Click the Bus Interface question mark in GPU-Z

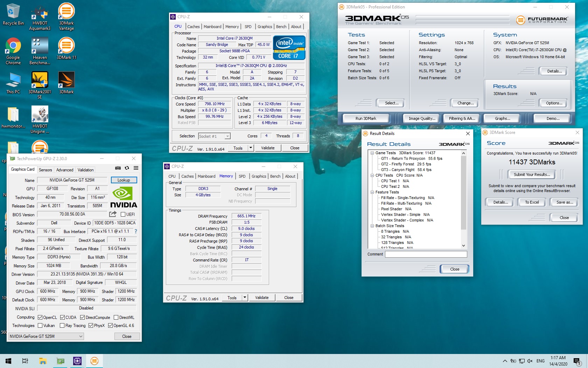pyautogui.click(x=136, y=231)
